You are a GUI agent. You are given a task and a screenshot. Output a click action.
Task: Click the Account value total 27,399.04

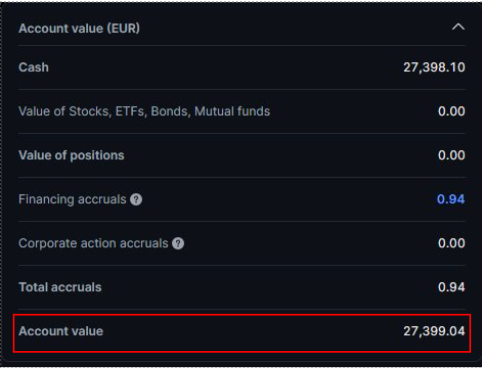coord(434,331)
